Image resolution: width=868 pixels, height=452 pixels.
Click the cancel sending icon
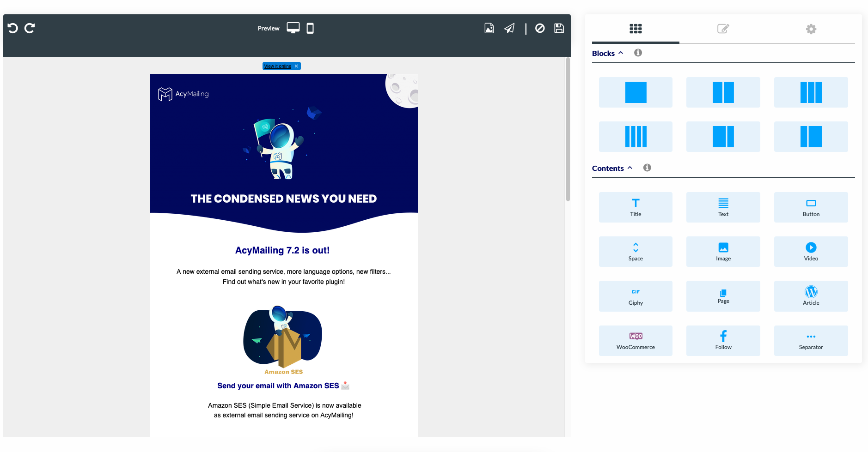540,28
